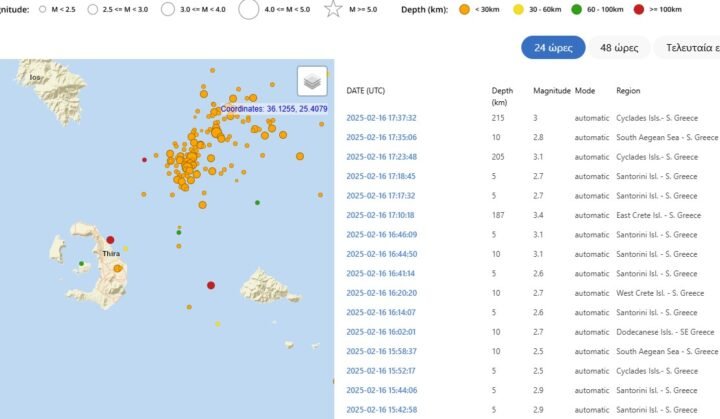Click the Magnitude column header
Viewport: 720px width, 419px height.
[551, 90]
